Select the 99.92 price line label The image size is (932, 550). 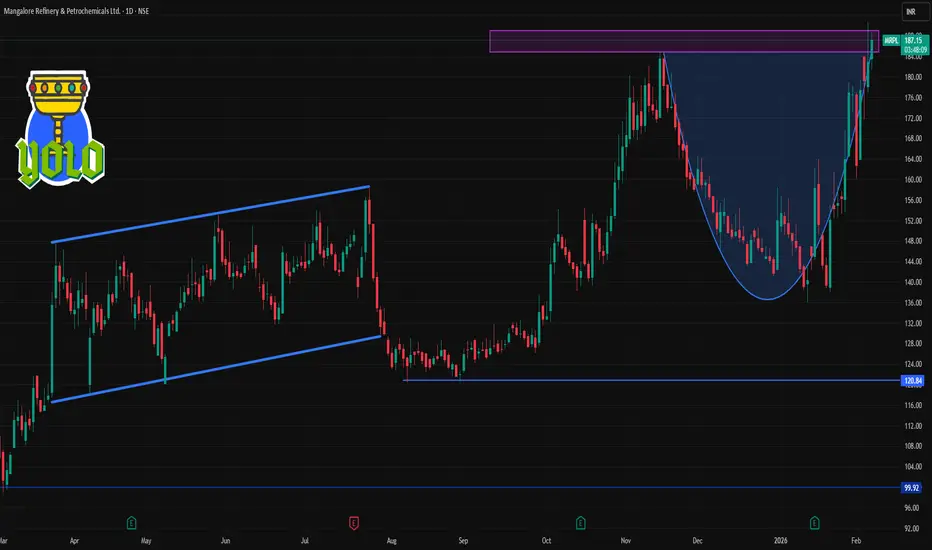(x=912, y=488)
